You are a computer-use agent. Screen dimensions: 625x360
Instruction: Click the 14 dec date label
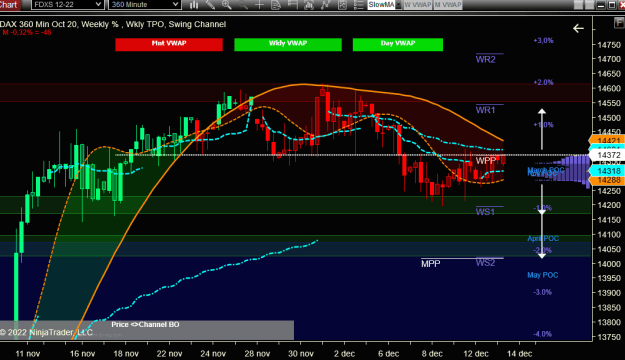(x=519, y=354)
